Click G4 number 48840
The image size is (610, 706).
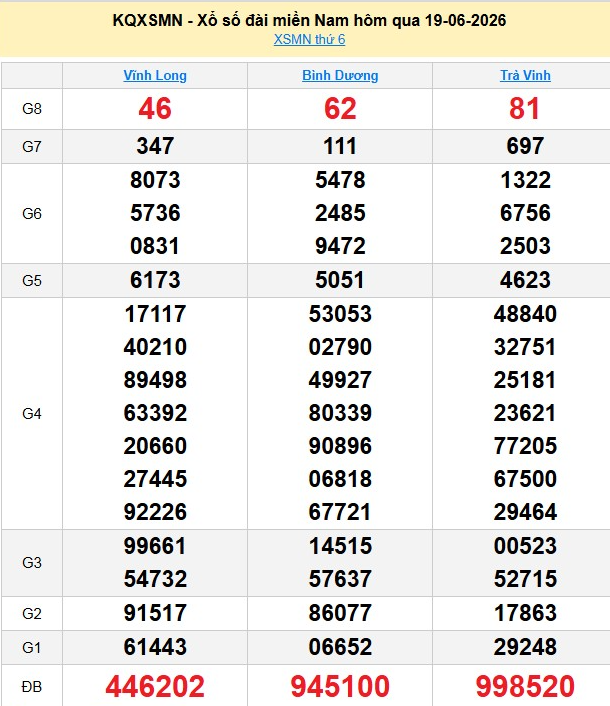click(x=525, y=314)
